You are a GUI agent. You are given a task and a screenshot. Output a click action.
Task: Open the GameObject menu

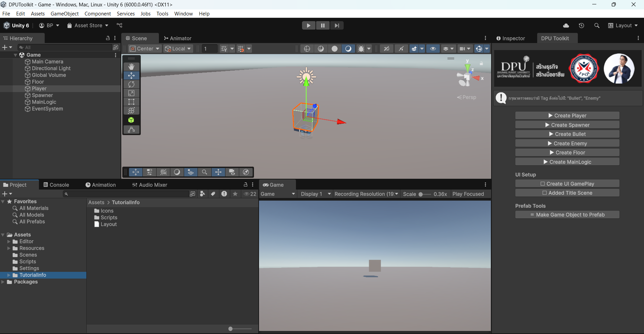point(65,13)
